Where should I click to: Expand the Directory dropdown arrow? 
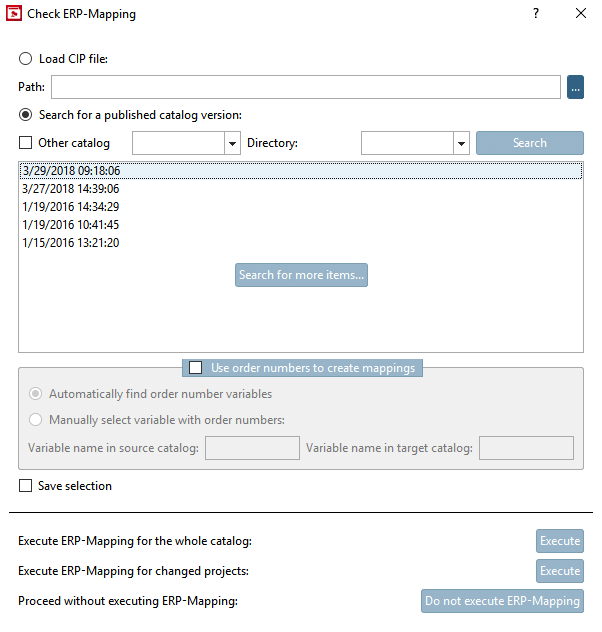point(461,143)
